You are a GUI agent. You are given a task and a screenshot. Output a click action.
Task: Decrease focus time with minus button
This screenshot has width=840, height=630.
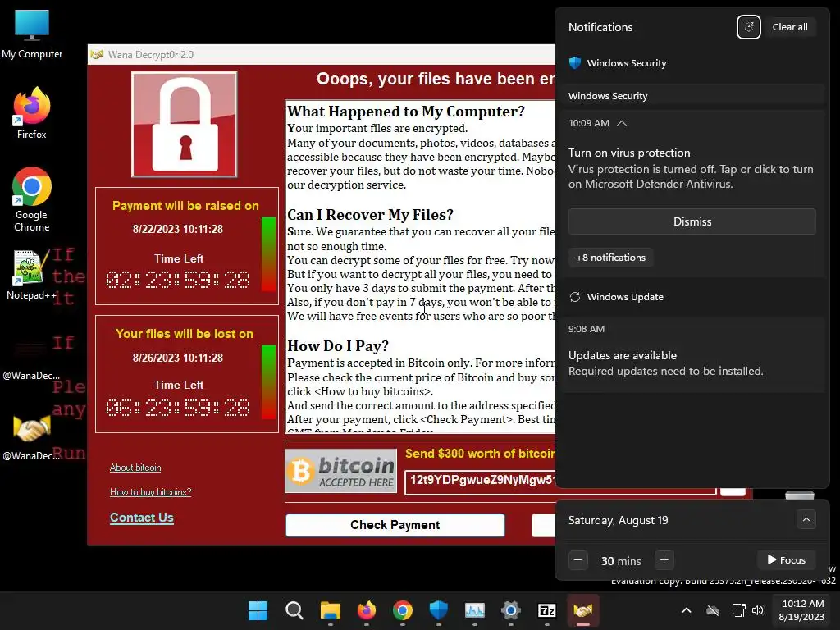(578, 560)
